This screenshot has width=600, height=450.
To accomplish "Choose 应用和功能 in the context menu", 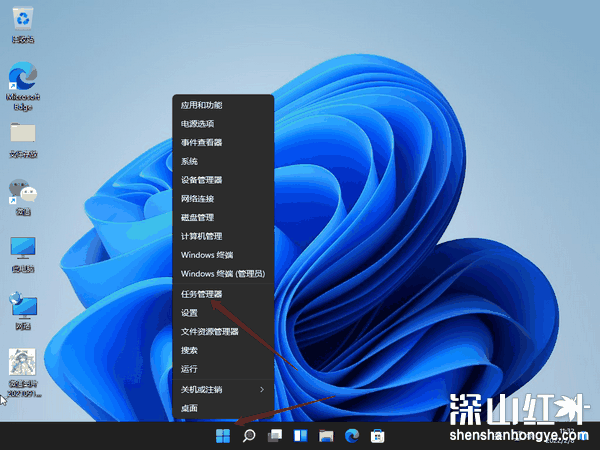I will (x=223, y=105).
